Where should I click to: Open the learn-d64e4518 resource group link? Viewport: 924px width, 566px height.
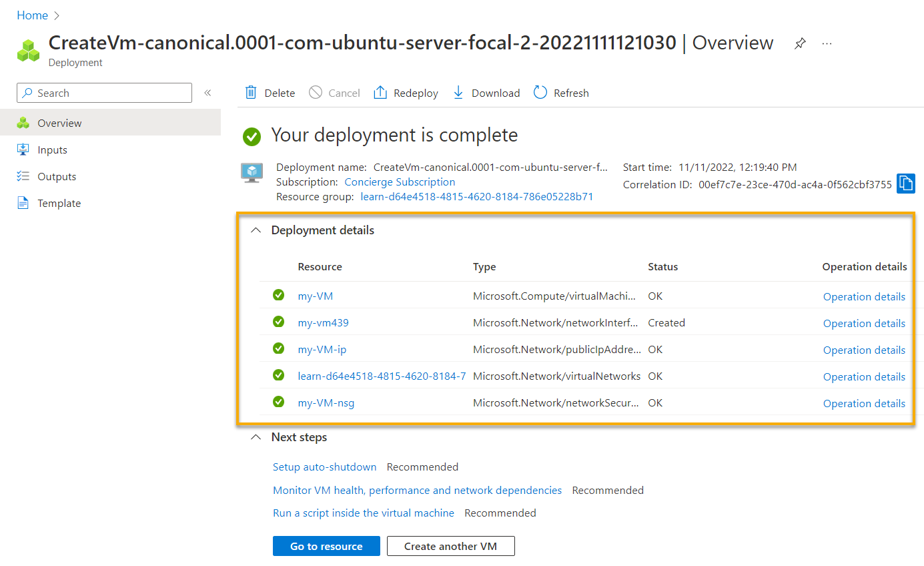476,196
